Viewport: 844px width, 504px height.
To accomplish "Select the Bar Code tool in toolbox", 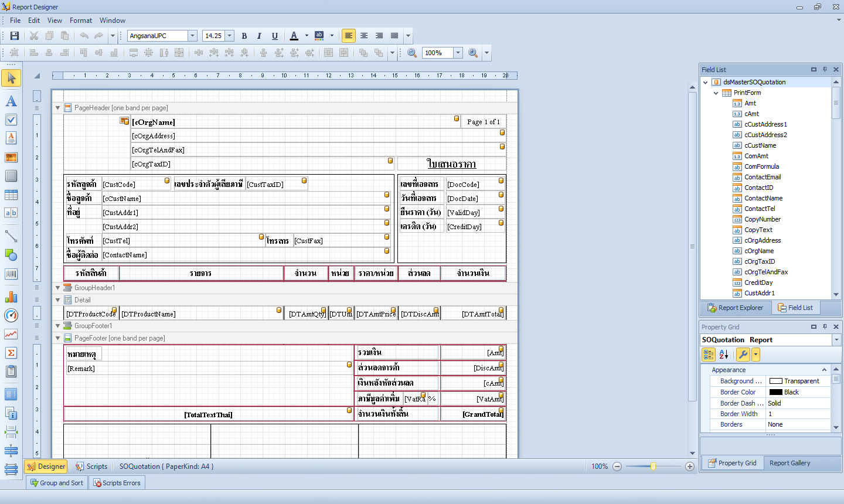I will tap(11, 274).
